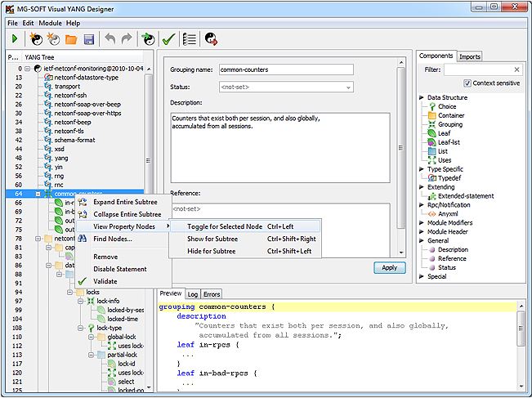Select Toggle for Selected Node submenu item
This screenshot has width=532, height=398.
(x=245, y=226)
